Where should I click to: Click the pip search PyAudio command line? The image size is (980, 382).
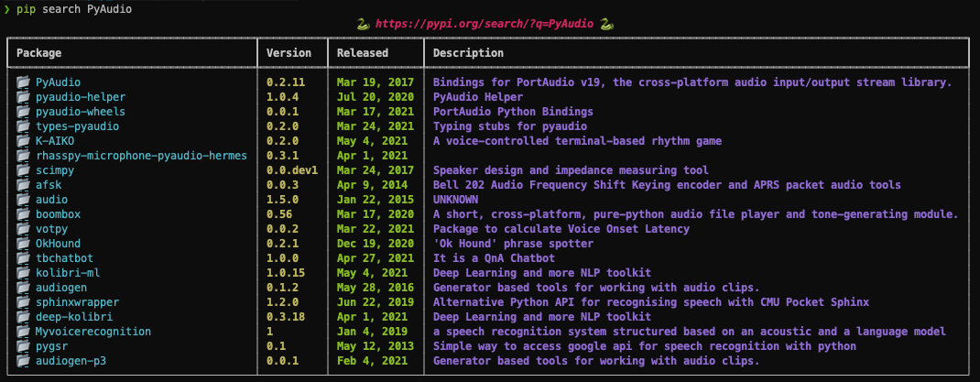click(x=74, y=9)
